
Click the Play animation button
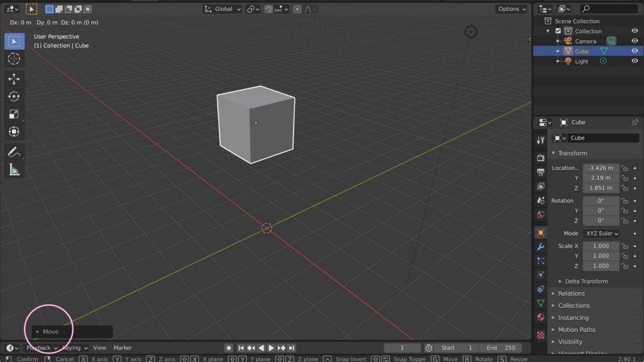(271, 348)
